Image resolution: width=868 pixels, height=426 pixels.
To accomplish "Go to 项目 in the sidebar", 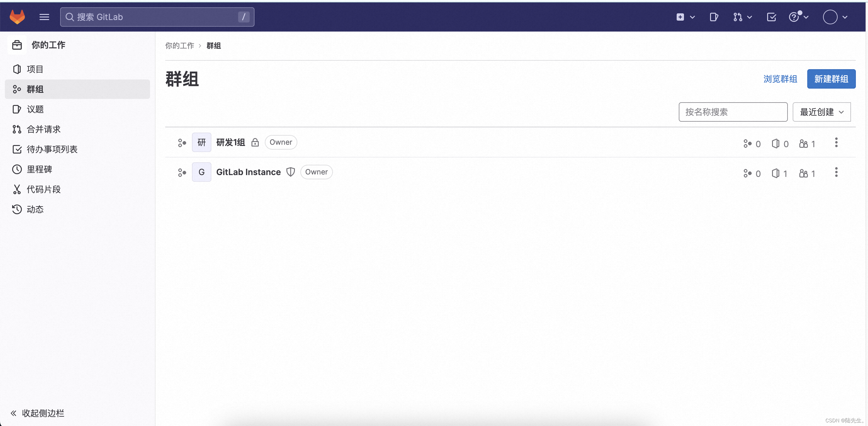I will pos(35,69).
